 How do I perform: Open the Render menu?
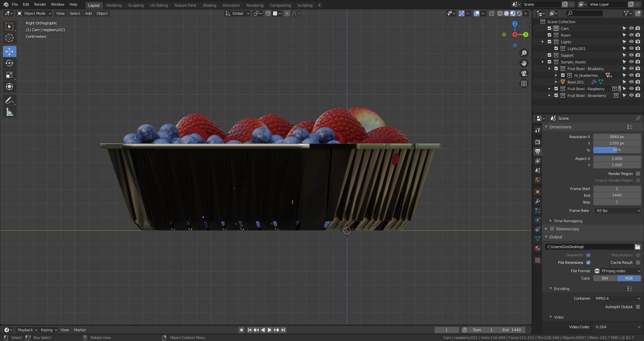(40, 4)
